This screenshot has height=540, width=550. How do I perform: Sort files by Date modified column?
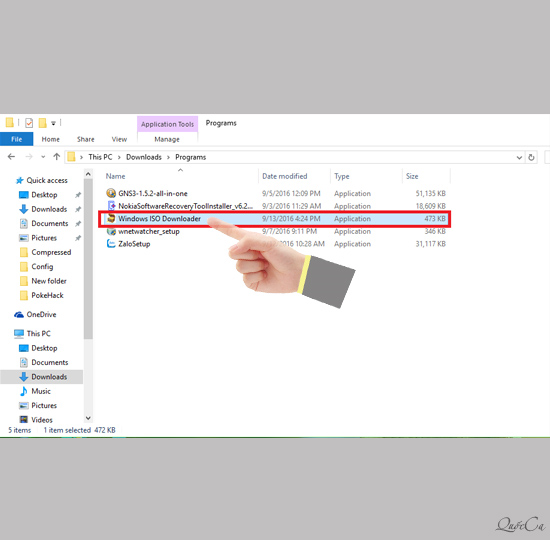(284, 176)
